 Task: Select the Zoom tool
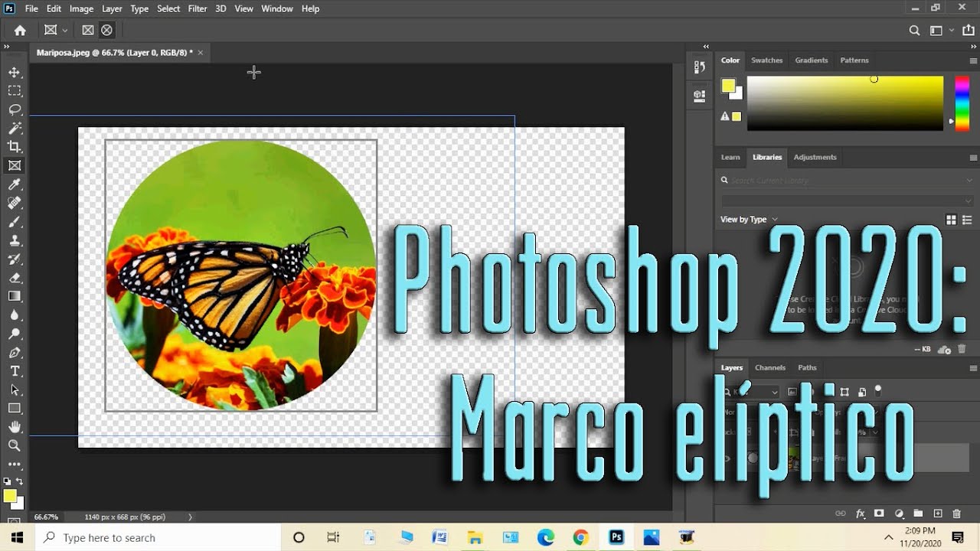point(15,445)
